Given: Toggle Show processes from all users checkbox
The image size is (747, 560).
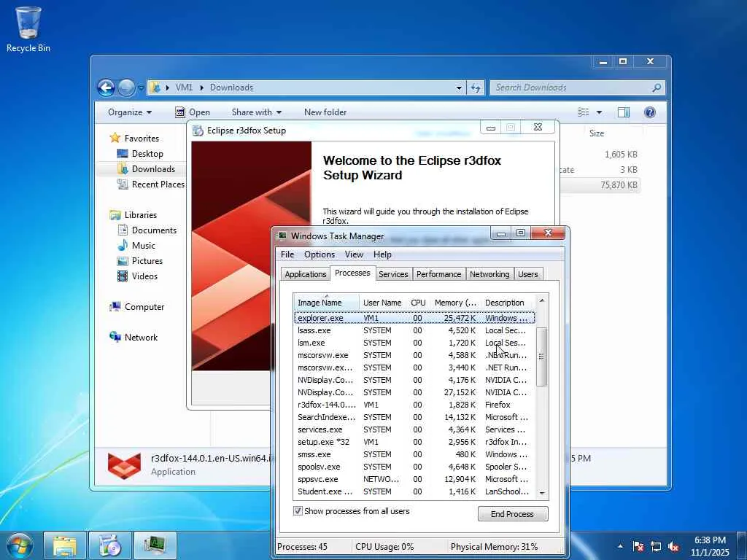Looking at the screenshot, I should [x=298, y=511].
